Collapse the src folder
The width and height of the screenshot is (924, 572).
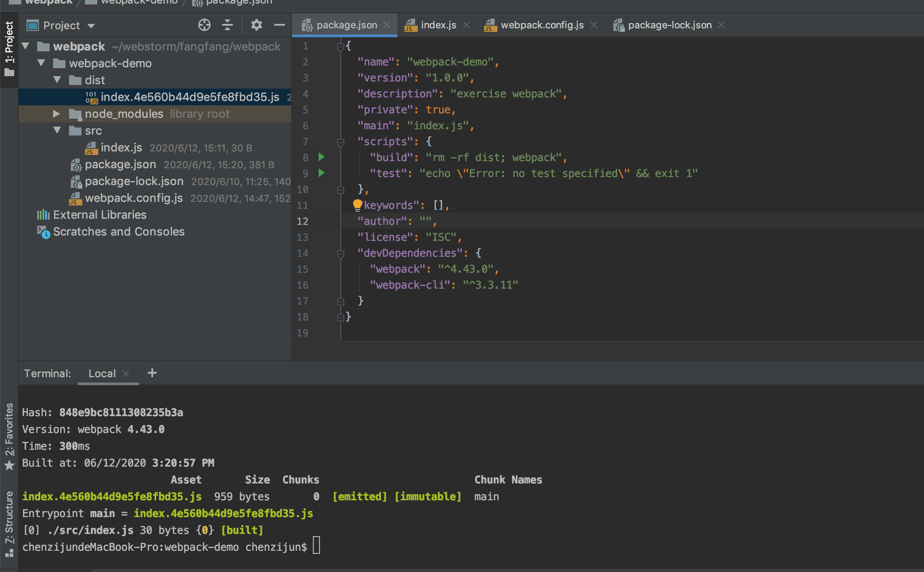(57, 130)
